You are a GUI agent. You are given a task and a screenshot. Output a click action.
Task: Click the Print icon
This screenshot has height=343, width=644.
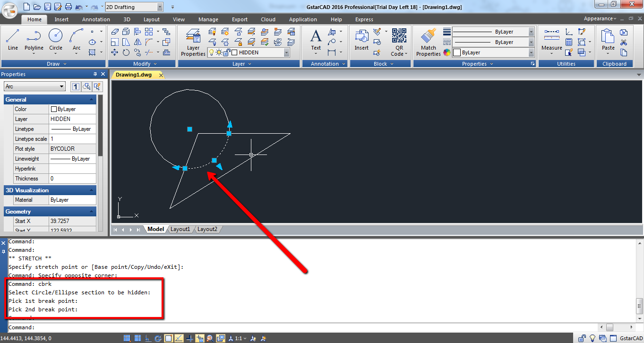(x=68, y=7)
